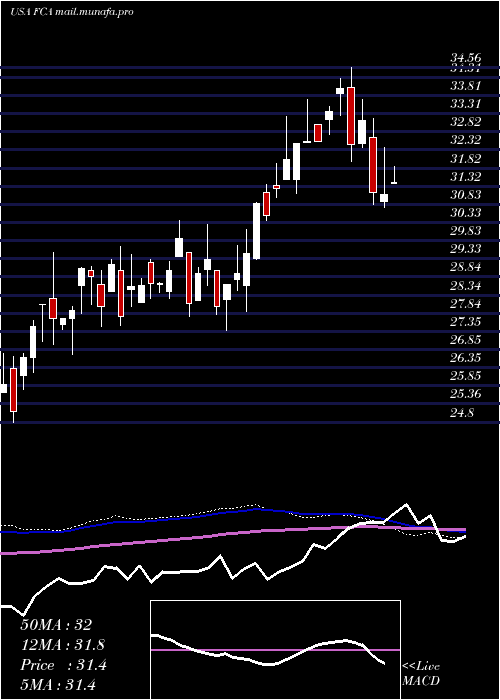
Task: Click the 33.31 price label
Action: [x=466, y=104]
